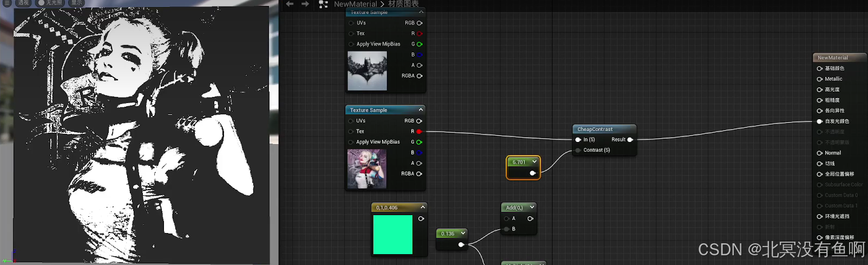Click A output pin on batman Texture Sample
868x265 pixels.
tap(419, 66)
